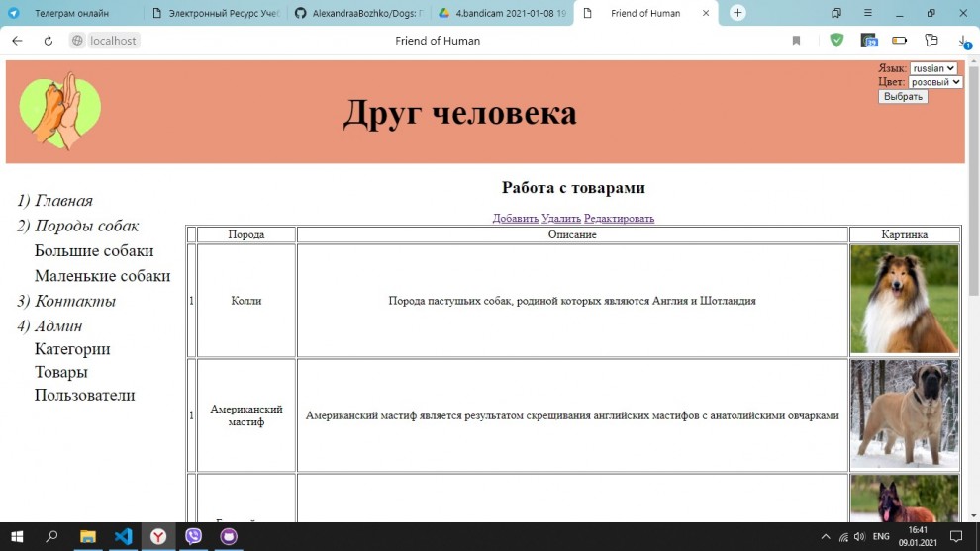Click the Добавить link

(515, 218)
